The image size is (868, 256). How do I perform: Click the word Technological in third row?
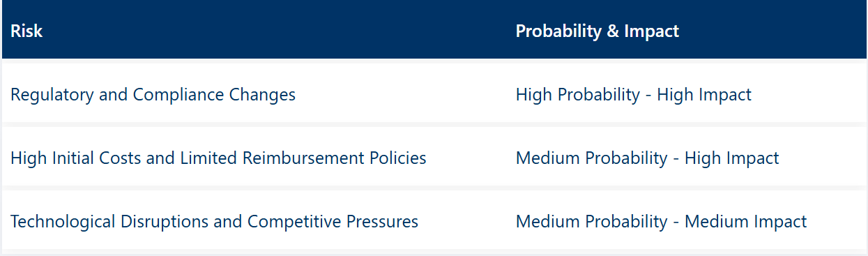[63, 222]
